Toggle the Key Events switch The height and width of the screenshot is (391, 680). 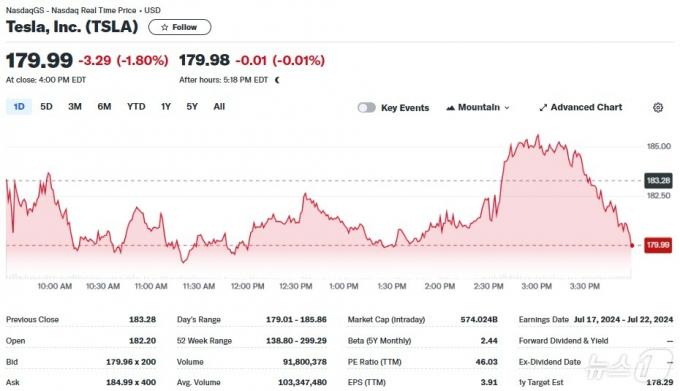click(x=366, y=108)
